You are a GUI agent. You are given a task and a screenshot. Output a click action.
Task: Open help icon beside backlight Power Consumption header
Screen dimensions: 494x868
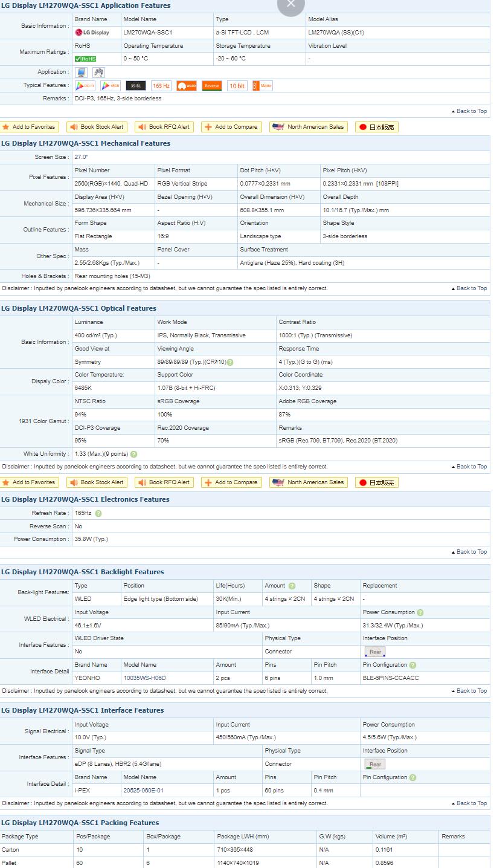pyautogui.click(x=420, y=612)
